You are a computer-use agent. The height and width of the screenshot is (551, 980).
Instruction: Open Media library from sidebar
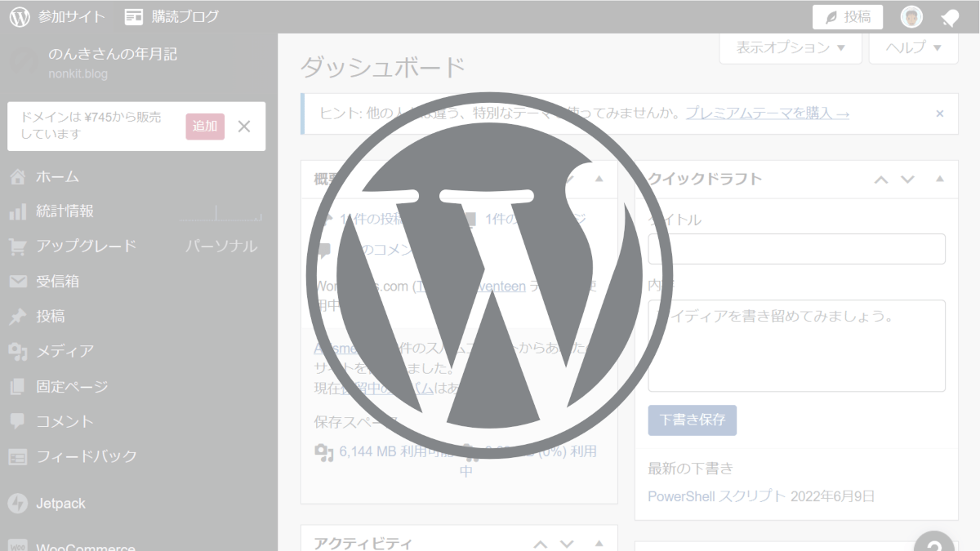(65, 351)
